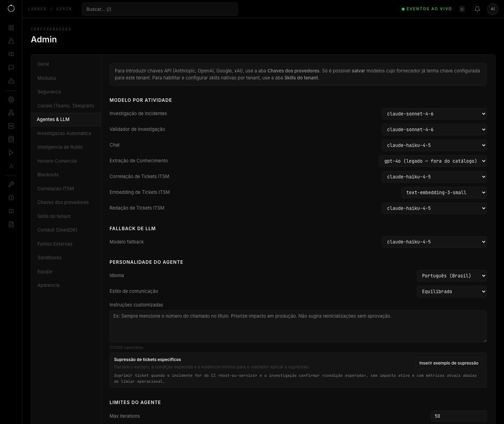504x424 pixels.
Task: Open the database cylinder sidebar icon
Action: tap(11, 139)
